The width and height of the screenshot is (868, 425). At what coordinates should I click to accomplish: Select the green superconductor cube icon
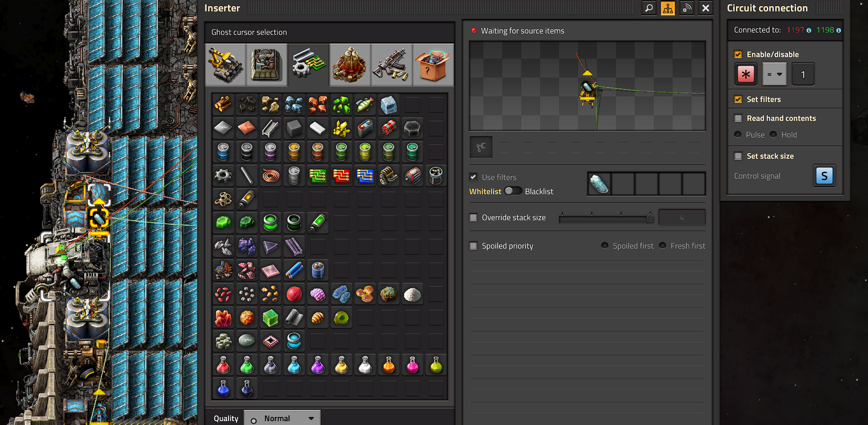[x=271, y=318]
